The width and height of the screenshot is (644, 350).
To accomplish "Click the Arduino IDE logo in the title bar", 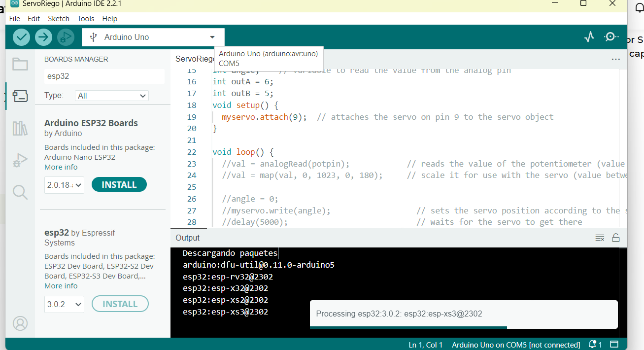I will 15,3.
